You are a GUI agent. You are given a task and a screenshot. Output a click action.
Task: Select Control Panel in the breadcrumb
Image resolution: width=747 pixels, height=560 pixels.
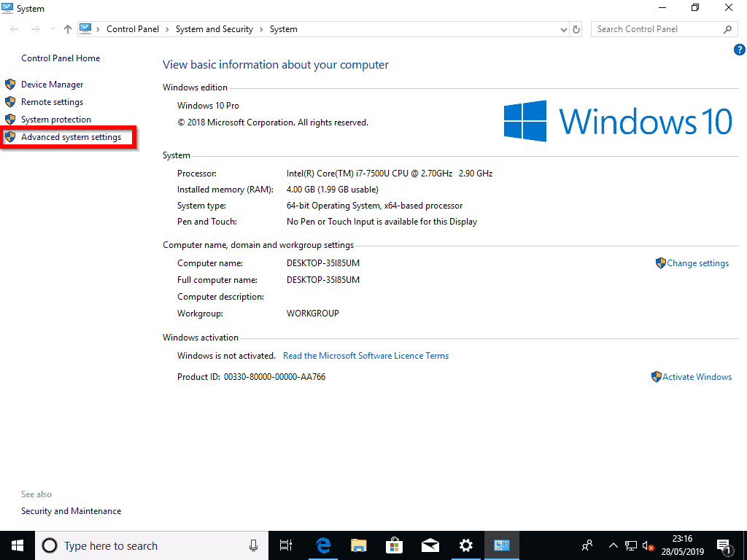(x=133, y=29)
